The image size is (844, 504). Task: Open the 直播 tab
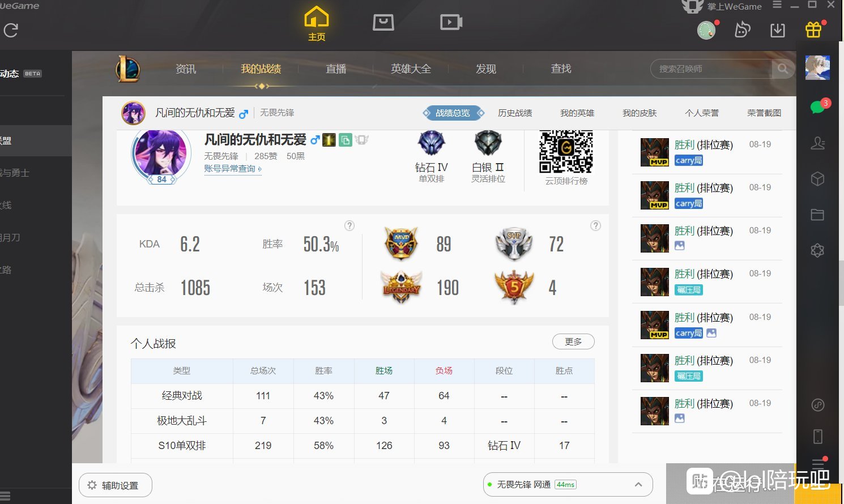[x=336, y=69]
